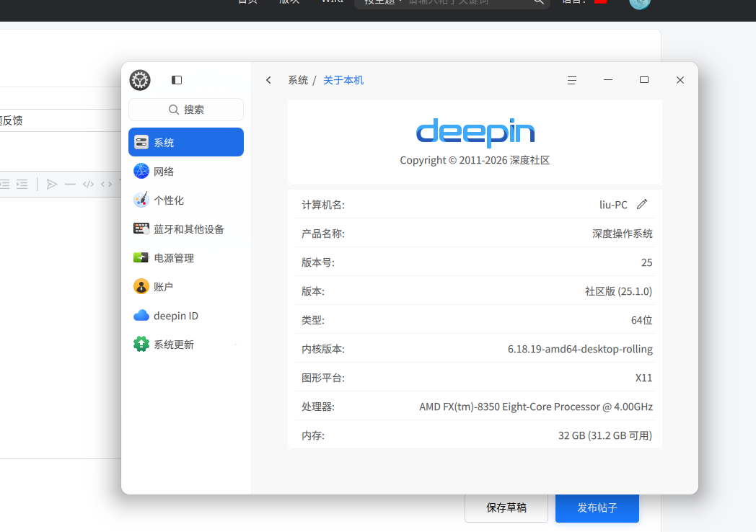Open 个性化 settings
This screenshot has height=532, width=756.
pos(186,200)
